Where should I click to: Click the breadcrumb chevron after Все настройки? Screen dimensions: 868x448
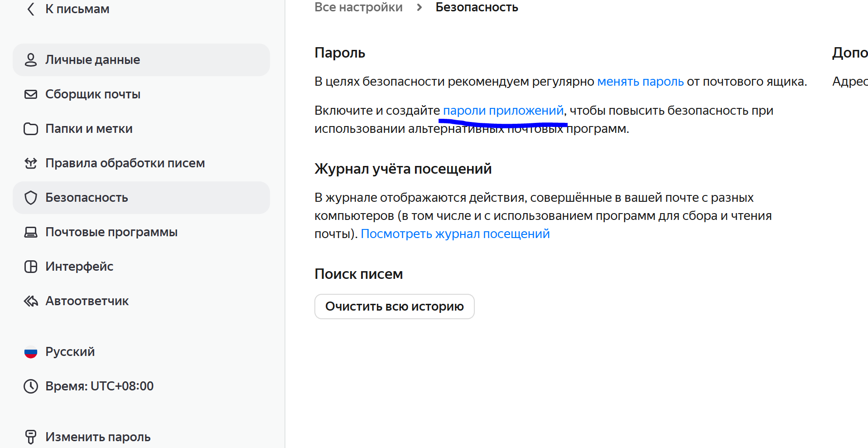[x=419, y=7]
